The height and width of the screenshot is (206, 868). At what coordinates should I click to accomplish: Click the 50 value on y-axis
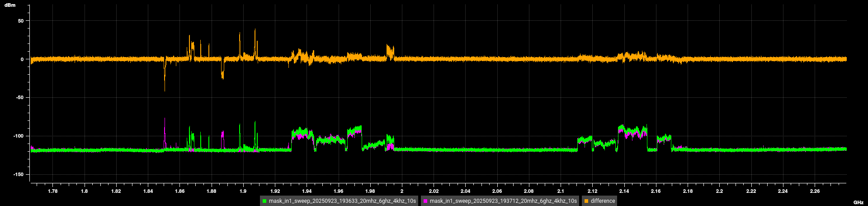(21, 21)
